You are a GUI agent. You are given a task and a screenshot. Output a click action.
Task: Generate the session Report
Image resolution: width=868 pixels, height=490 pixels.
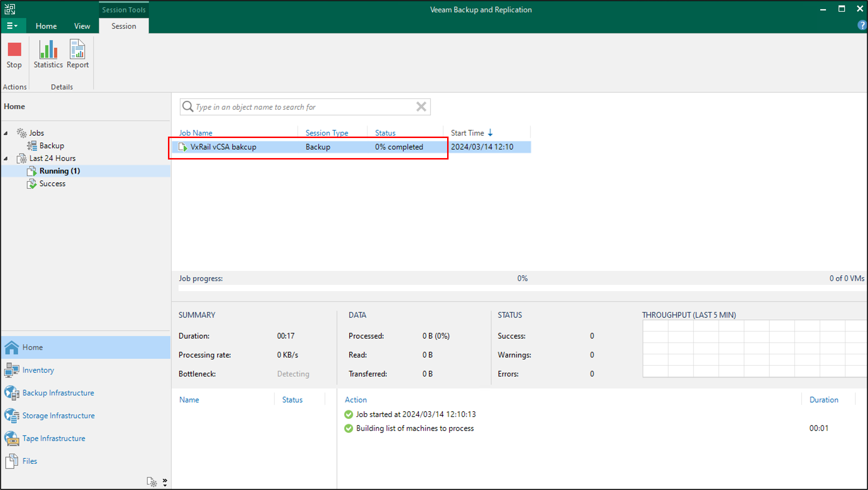78,55
